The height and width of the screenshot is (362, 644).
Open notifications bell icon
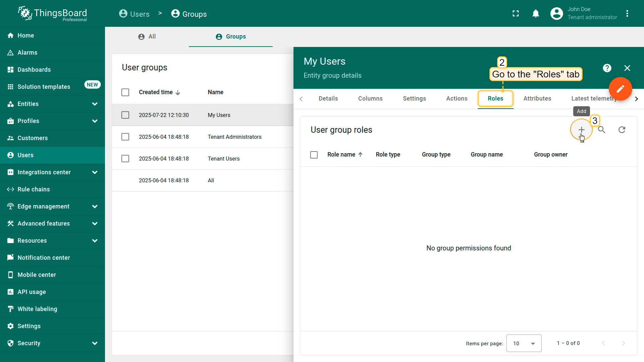(x=536, y=14)
